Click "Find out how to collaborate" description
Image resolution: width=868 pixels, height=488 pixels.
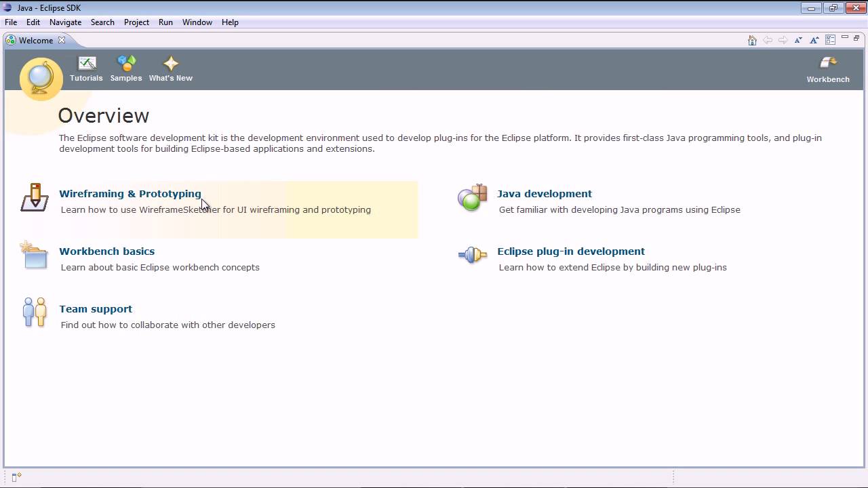coord(168,325)
